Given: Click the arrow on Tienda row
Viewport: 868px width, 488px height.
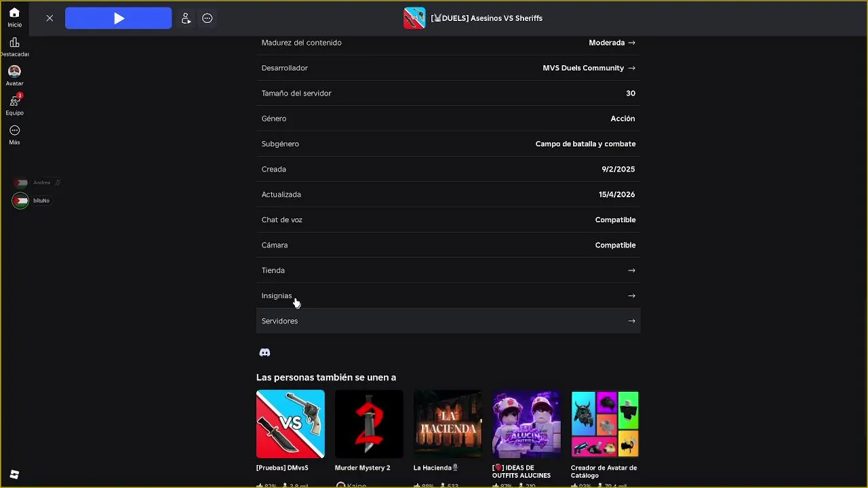Looking at the screenshot, I should pos(631,270).
